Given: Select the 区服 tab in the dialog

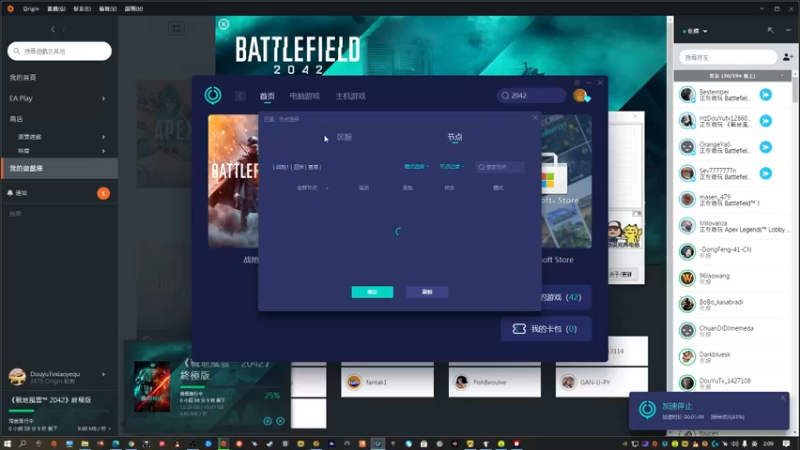Looking at the screenshot, I should click(x=344, y=137).
